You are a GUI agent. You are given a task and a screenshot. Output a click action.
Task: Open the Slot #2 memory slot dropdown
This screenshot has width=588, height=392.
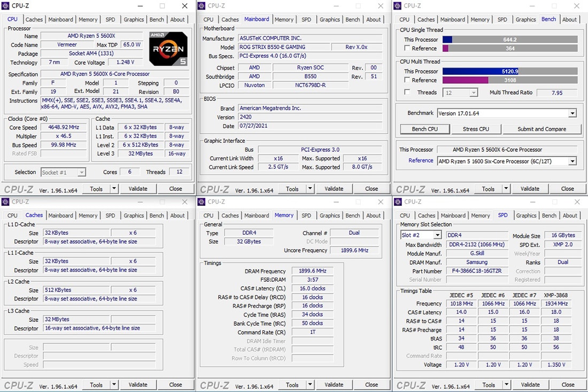pyautogui.click(x=437, y=235)
